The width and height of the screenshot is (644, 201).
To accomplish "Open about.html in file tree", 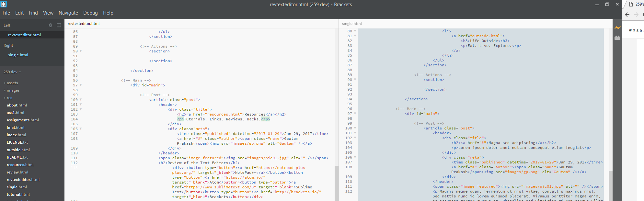I will [17, 105].
